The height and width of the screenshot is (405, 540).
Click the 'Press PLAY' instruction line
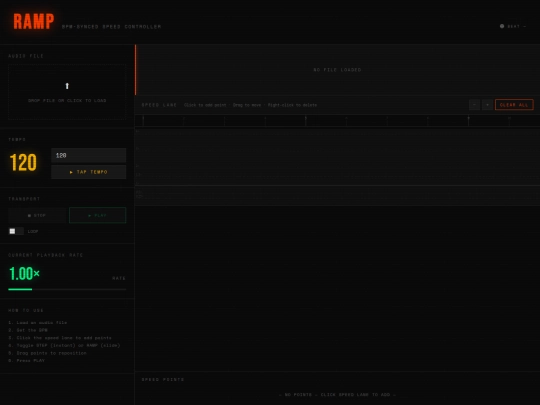coord(27,361)
